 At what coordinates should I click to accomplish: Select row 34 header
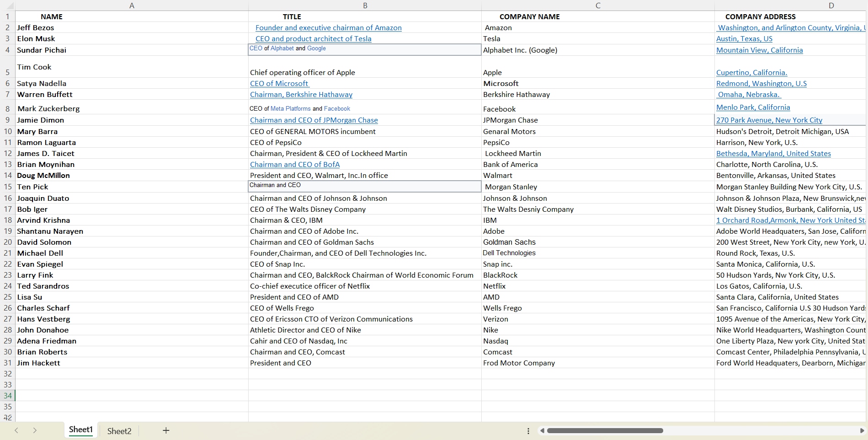[8, 396]
